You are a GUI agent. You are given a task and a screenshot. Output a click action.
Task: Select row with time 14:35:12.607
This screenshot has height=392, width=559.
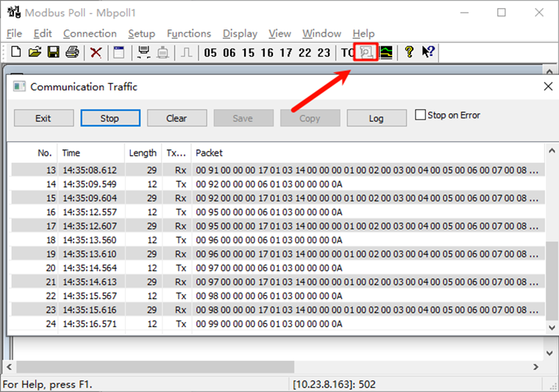coord(278,226)
